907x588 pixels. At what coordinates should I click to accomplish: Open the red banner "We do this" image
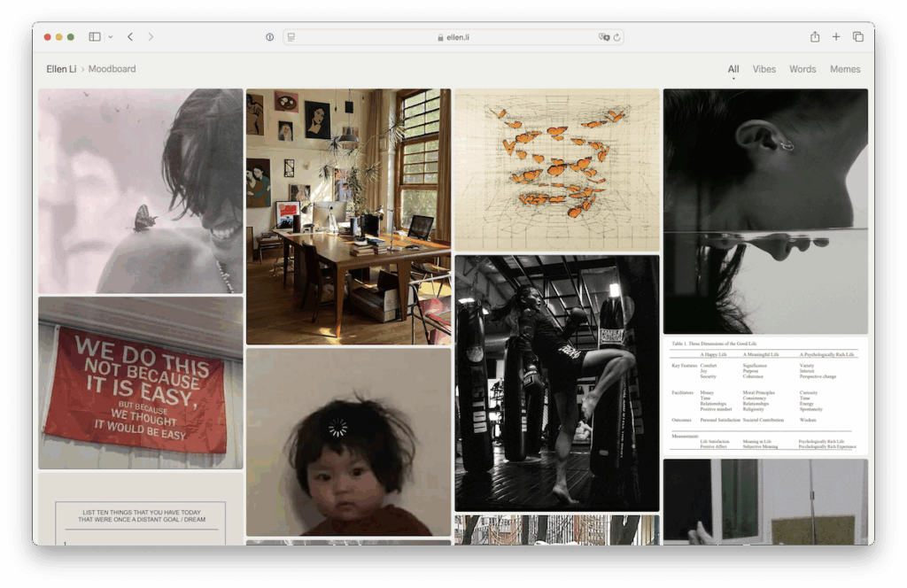pos(140,383)
